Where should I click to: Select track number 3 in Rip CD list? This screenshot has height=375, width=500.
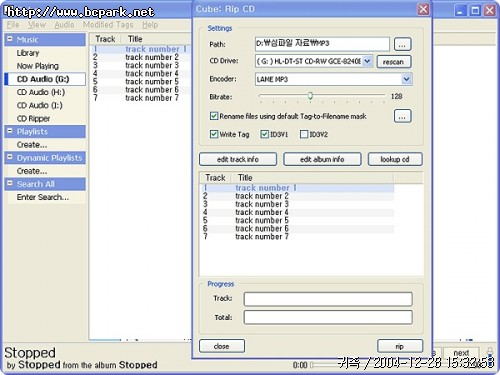(x=297, y=204)
